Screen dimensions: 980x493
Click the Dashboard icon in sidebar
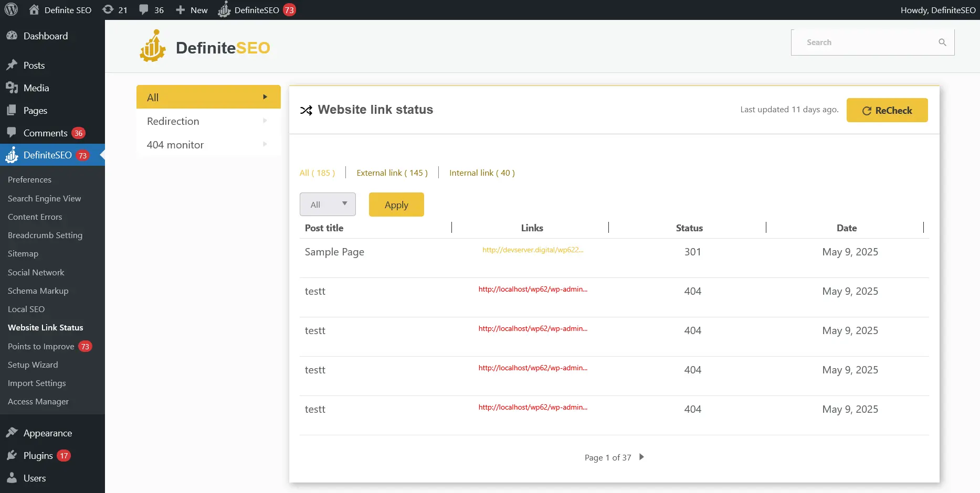click(12, 36)
